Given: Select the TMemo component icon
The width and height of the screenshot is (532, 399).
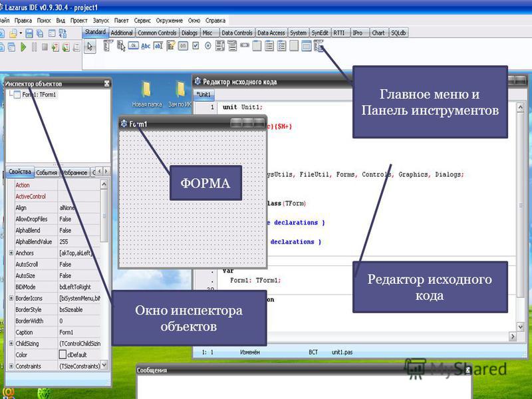Looking at the screenshot, I should [171, 45].
